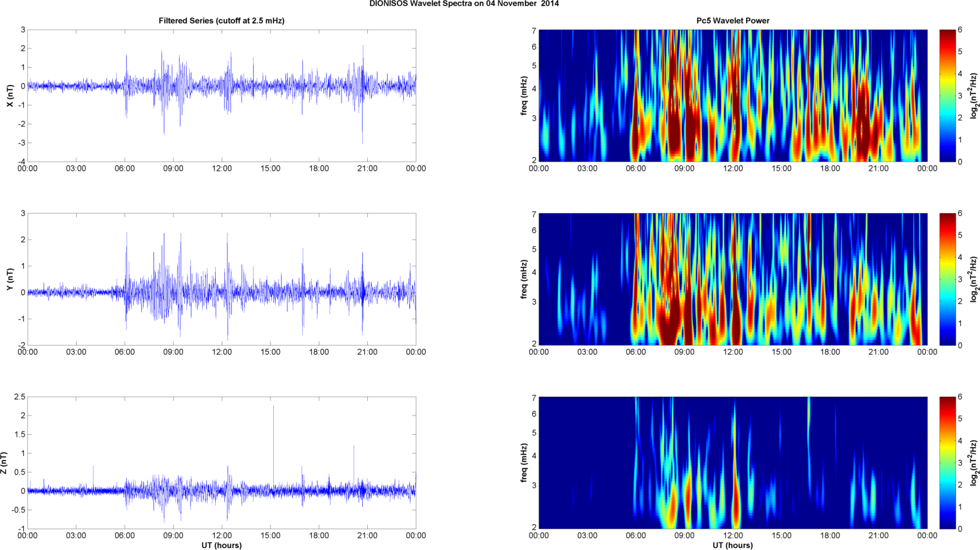
Task: Click the 1.5 tick on the Z plot
Action: pos(20,435)
